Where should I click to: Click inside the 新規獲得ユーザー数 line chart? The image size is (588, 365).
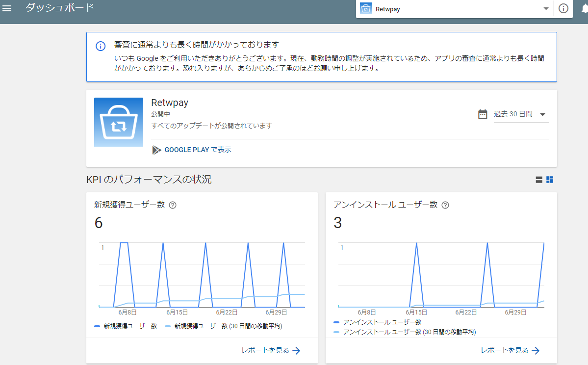pos(202,275)
